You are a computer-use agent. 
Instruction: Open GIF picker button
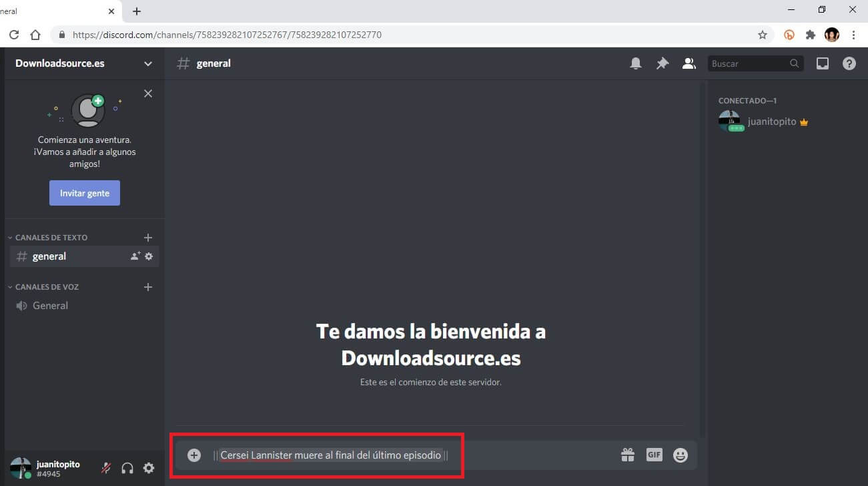pyautogui.click(x=654, y=455)
